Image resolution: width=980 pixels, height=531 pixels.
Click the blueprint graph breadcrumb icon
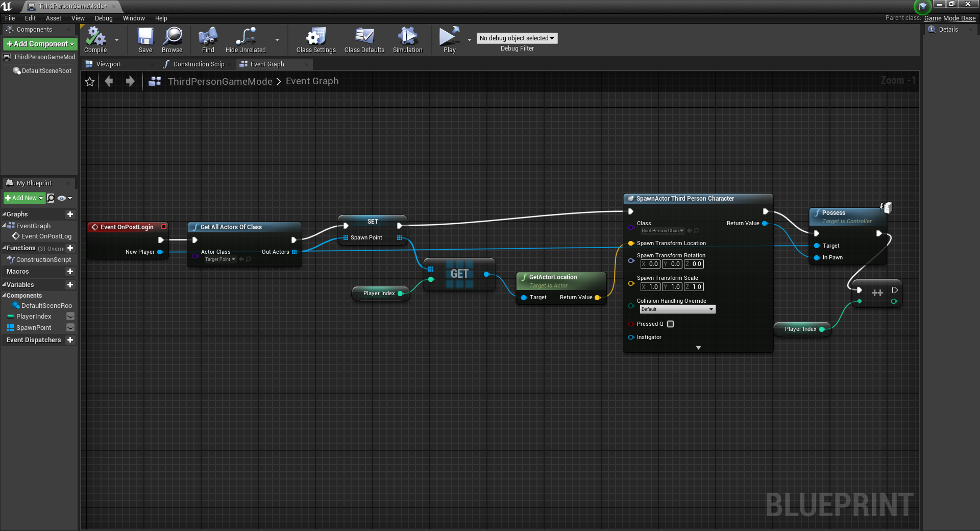[155, 81]
